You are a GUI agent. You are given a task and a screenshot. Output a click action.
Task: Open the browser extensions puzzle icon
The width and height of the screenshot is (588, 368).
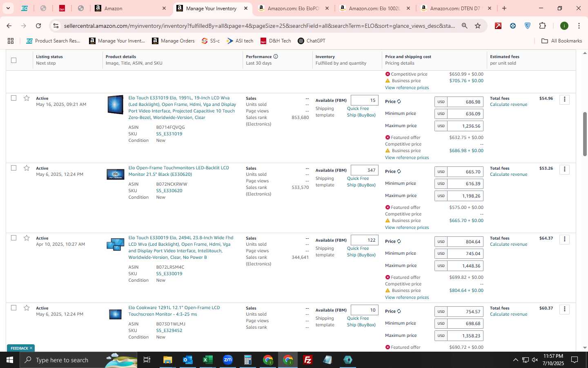(x=542, y=26)
